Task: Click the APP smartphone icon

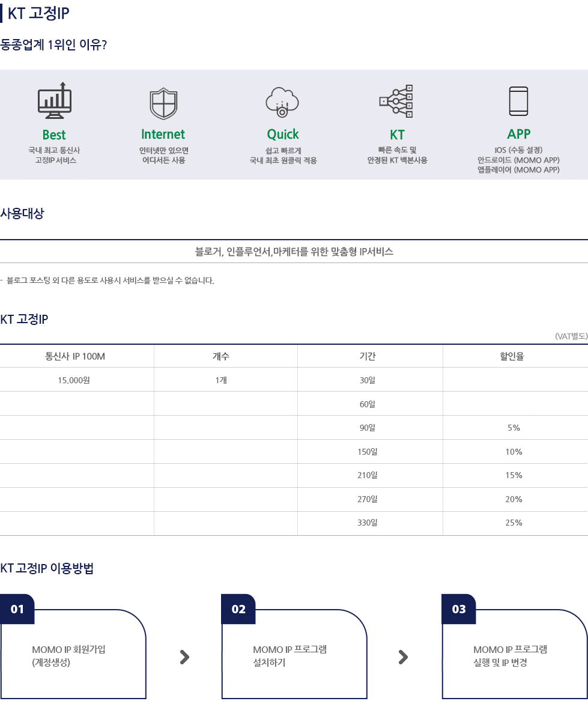Action: (518, 101)
